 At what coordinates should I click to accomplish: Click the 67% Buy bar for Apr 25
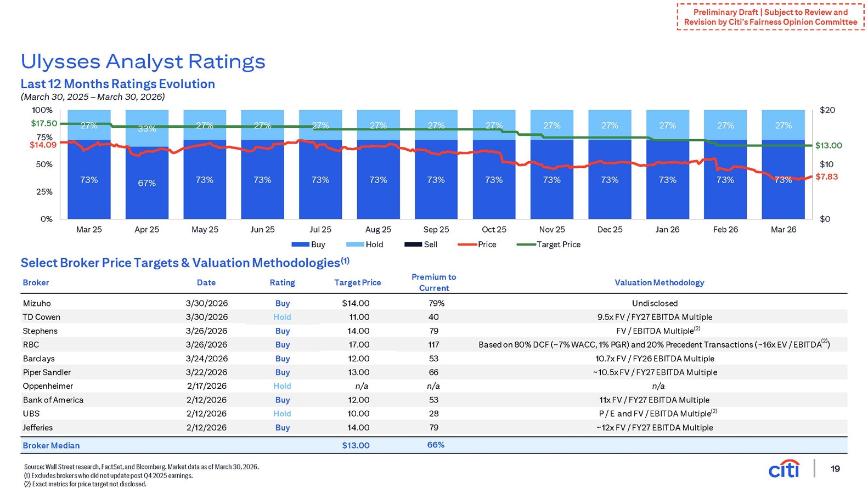point(146,183)
